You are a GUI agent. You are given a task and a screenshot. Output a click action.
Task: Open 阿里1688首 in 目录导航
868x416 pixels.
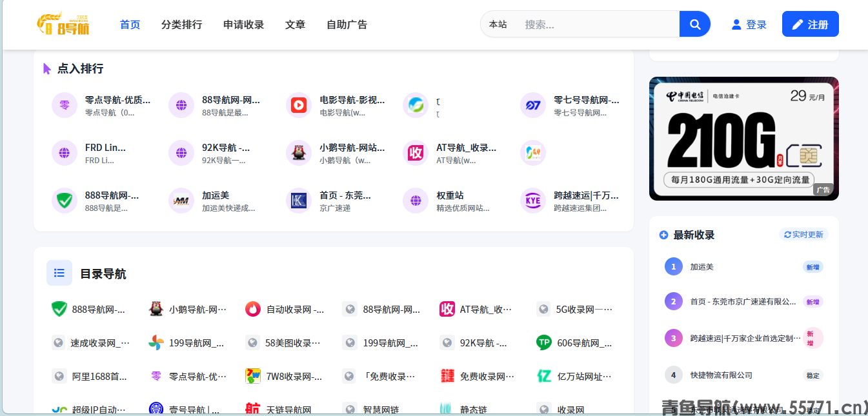pyautogui.click(x=99, y=377)
